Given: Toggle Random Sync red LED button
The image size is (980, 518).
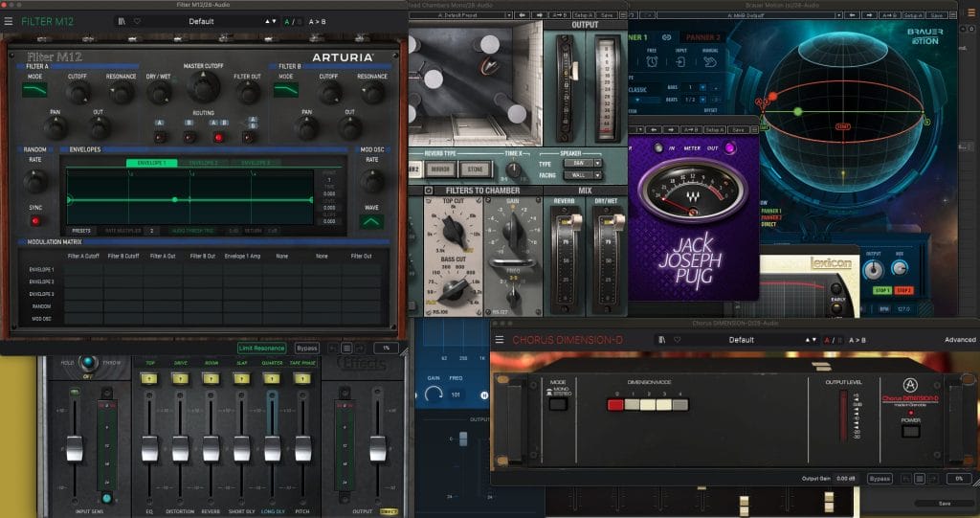Looking at the screenshot, I should click(x=35, y=221).
